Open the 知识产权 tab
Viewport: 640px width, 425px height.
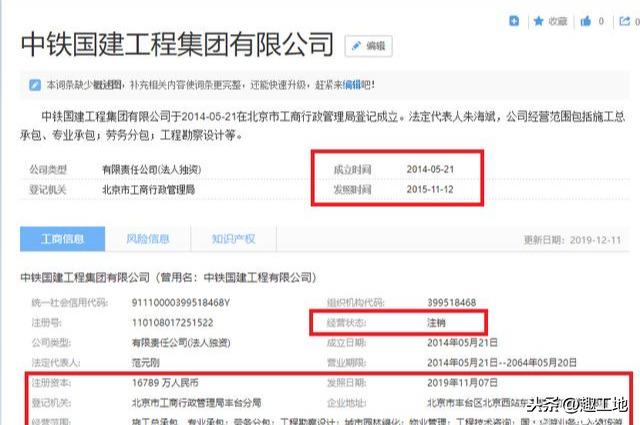(233, 239)
